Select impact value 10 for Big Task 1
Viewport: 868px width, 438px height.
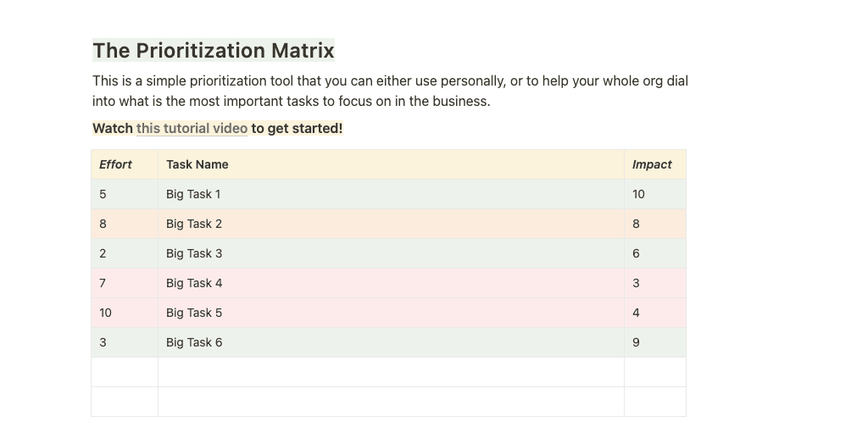(639, 194)
